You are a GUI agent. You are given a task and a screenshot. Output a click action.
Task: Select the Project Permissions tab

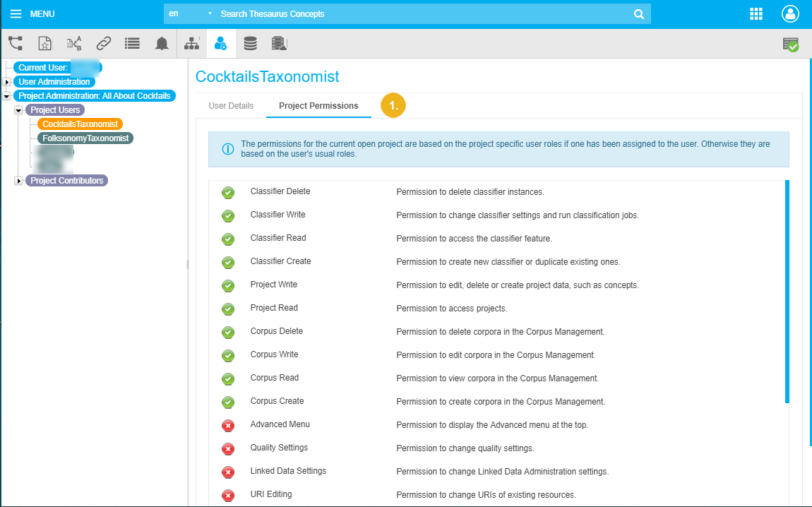point(318,106)
